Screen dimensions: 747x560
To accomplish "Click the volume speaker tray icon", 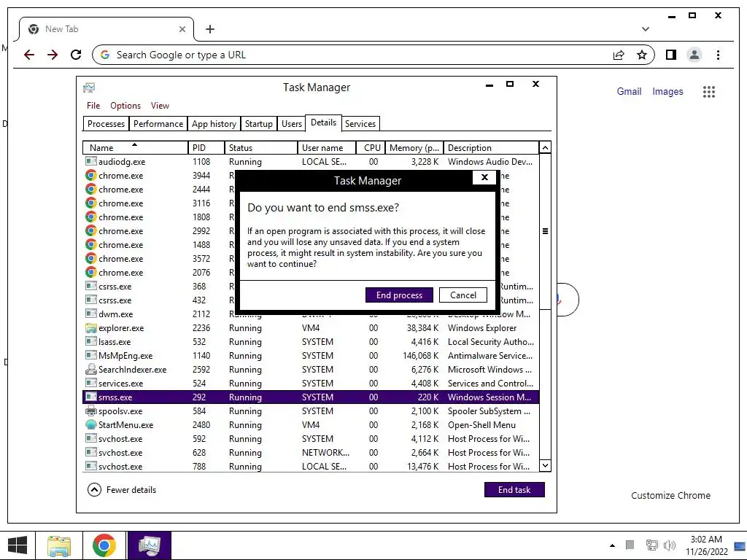I will [x=670, y=545].
